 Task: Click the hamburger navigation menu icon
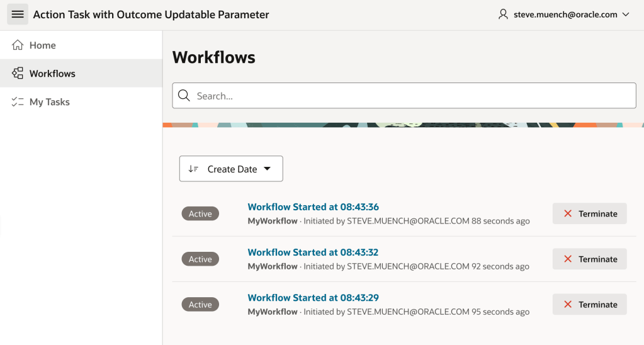(x=18, y=14)
